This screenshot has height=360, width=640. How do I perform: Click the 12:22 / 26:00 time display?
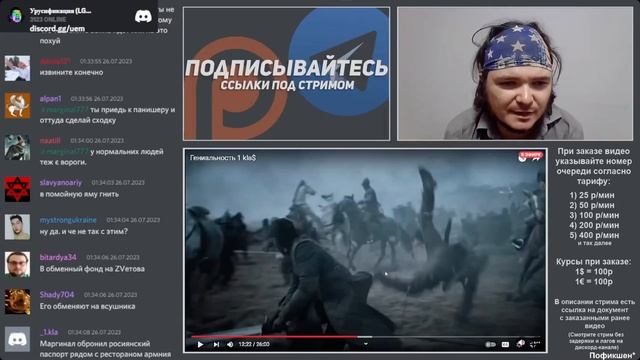click(254, 344)
